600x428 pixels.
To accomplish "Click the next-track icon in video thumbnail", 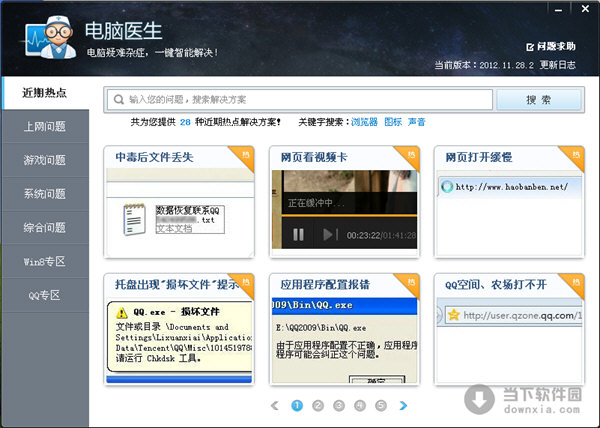I will (x=330, y=234).
